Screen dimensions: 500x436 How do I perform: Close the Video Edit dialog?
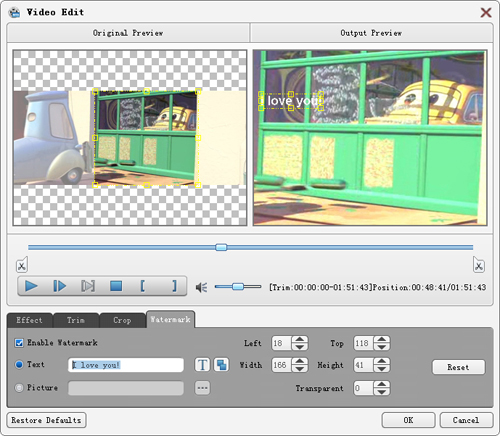tap(486, 13)
